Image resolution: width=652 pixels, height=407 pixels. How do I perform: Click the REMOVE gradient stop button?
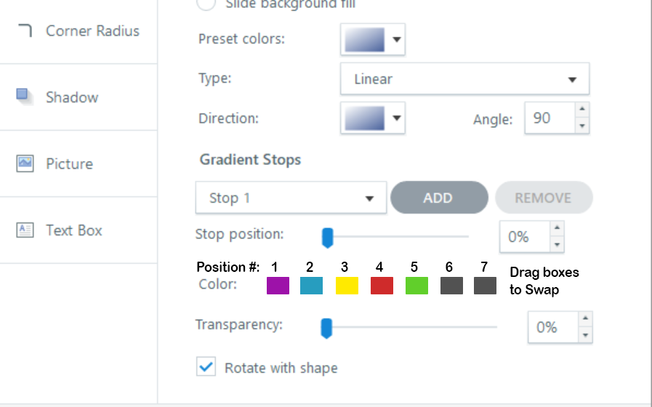click(543, 198)
